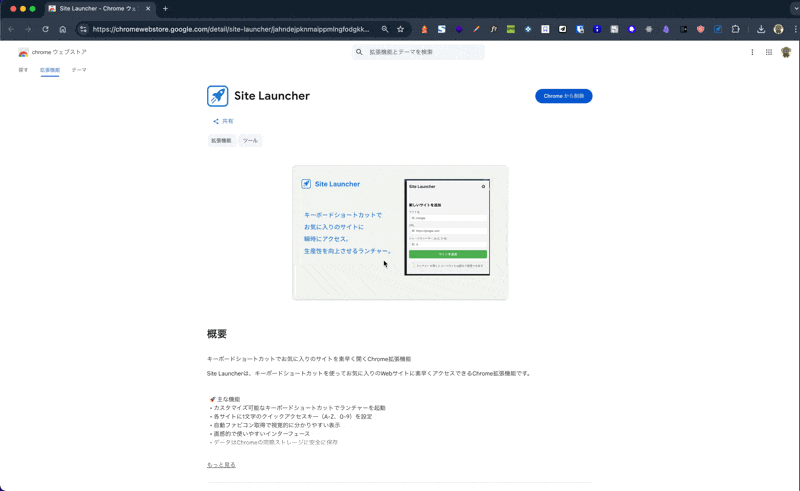Open the black-and-white square extension icon
This screenshot has width=800, height=491.
coord(562,29)
